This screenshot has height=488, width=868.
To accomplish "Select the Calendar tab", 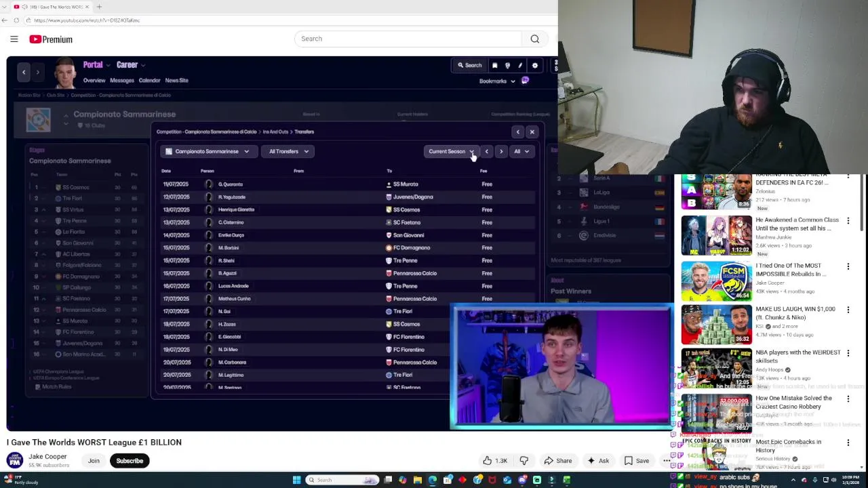I will coord(149,81).
